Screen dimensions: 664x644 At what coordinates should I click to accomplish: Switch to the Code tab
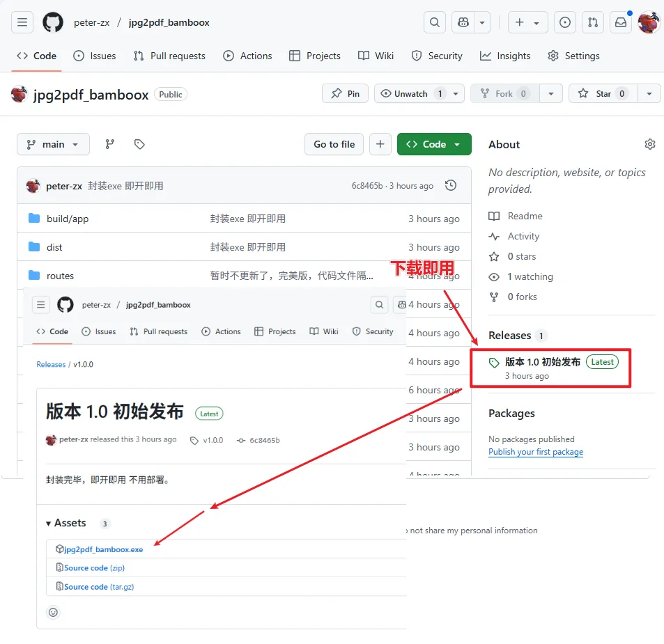tap(36, 56)
